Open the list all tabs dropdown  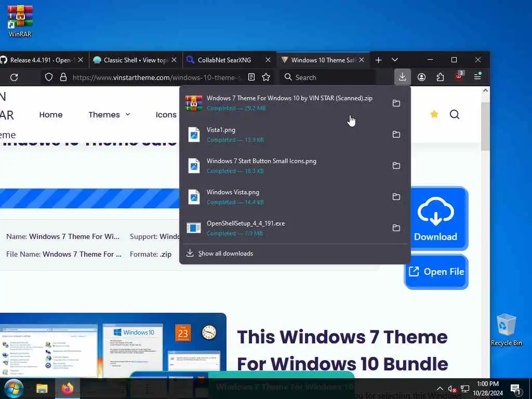(x=395, y=60)
